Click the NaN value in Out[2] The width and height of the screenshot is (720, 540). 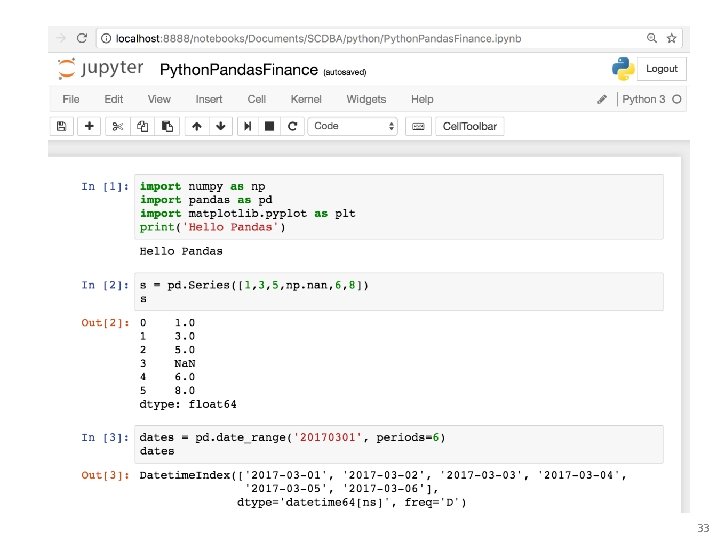(x=185, y=363)
